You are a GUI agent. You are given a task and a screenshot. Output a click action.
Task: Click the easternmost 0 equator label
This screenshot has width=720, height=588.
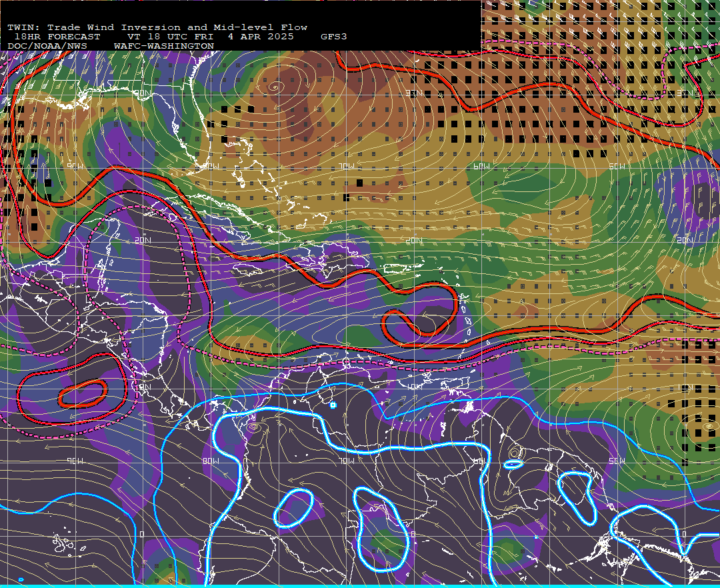coord(684,534)
